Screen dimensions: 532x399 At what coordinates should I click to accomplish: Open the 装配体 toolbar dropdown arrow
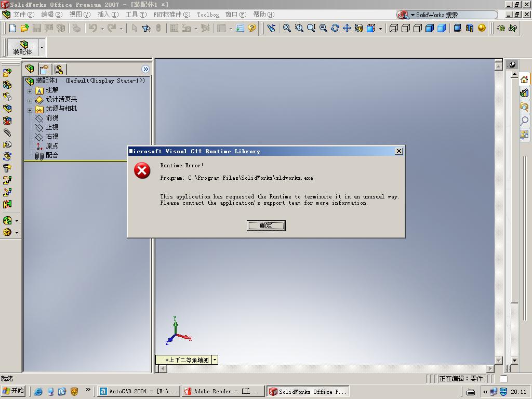click(x=42, y=47)
